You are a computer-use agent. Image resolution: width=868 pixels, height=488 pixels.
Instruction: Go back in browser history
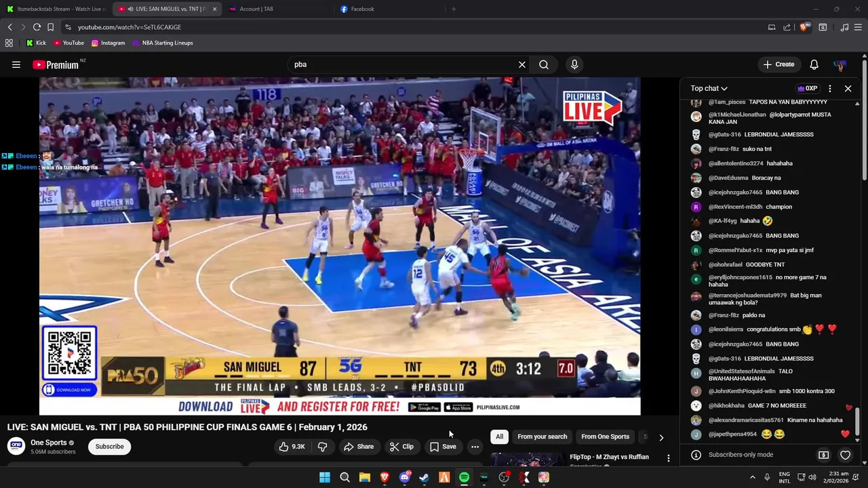click(x=9, y=27)
